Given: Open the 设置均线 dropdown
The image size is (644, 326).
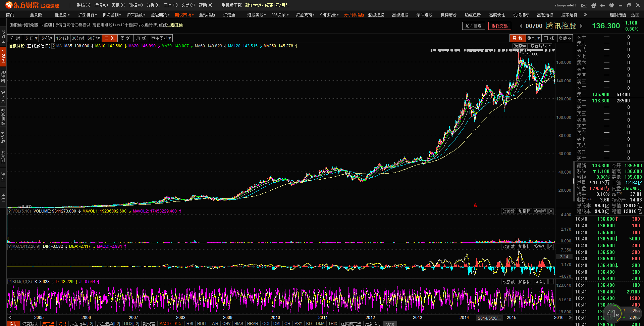Looking at the screenshot, I should pos(541,46).
